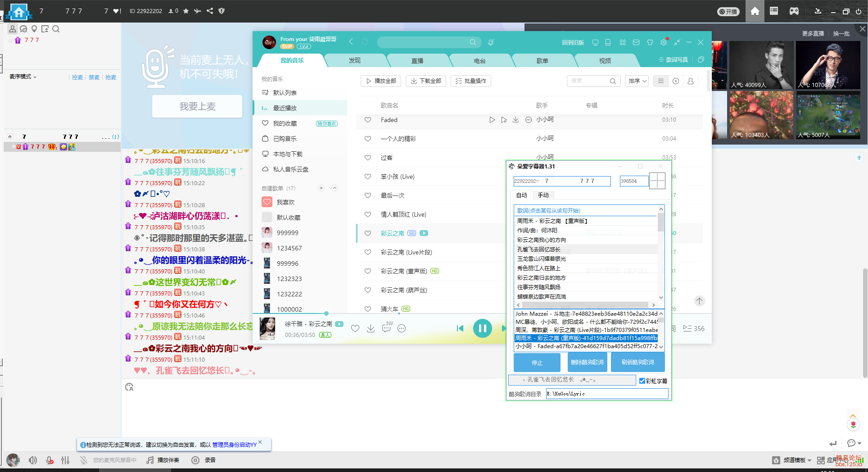Click 管理员身份启动YY link
868x472 pixels.
(234, 445)
